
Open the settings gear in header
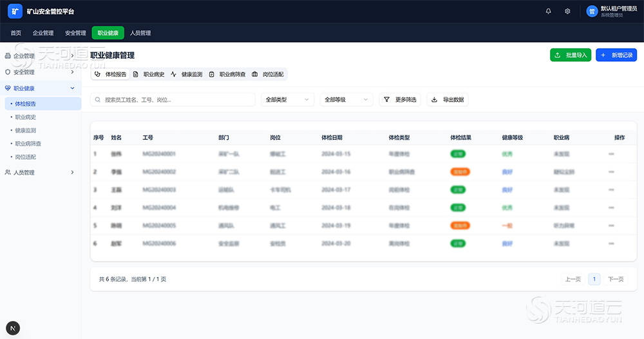tap(567, 12)
